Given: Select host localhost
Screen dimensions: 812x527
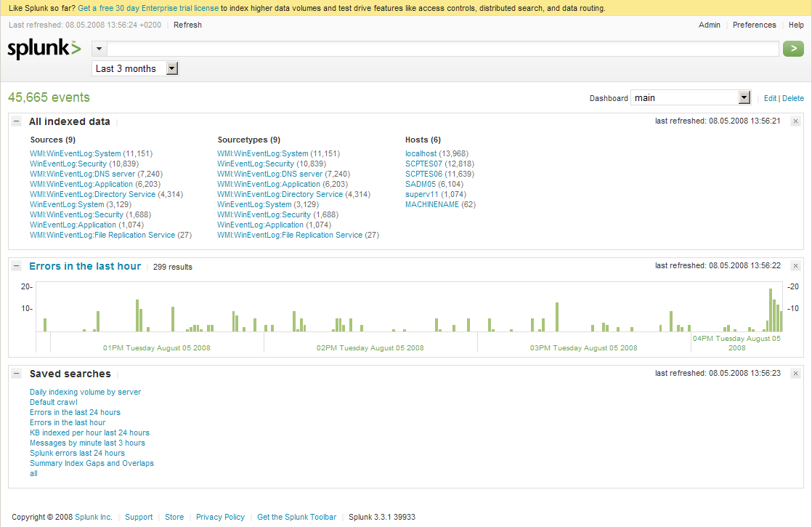Looking at the screenshot, I should [x=421, y=154].
